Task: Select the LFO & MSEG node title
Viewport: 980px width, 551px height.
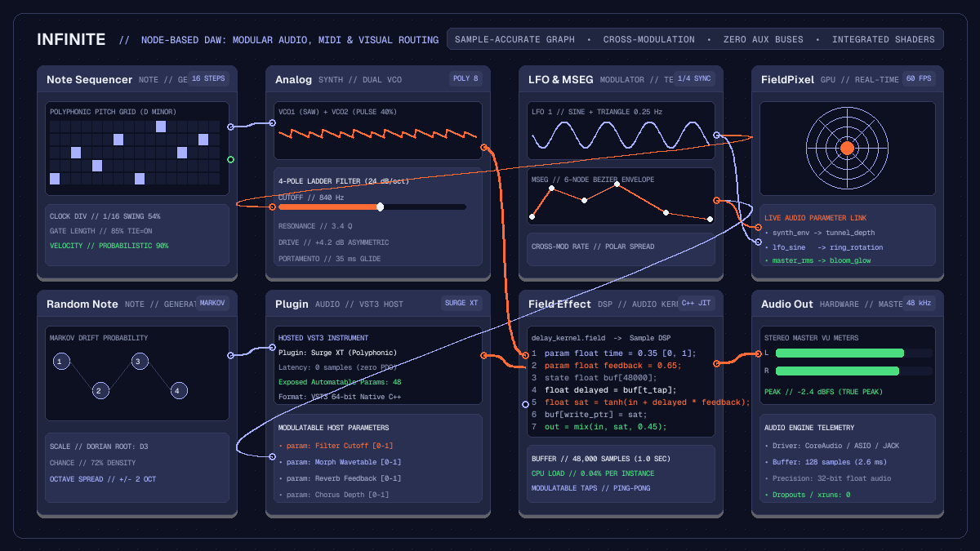Action: [561, 79]
